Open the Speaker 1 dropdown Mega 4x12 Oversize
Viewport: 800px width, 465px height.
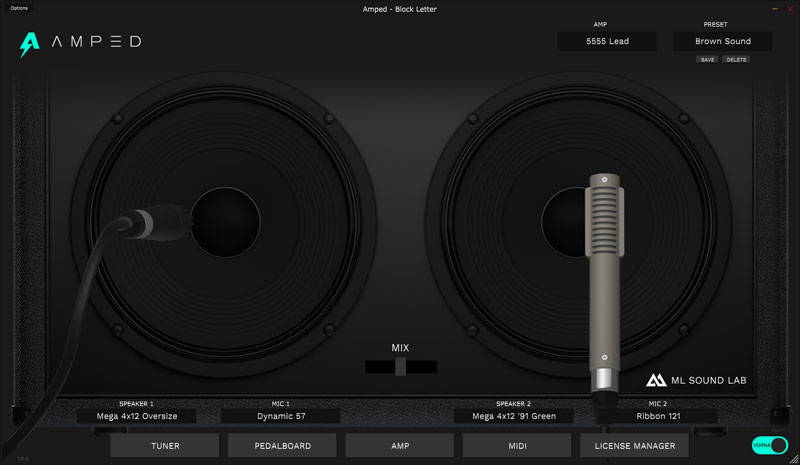click(137, 416)
